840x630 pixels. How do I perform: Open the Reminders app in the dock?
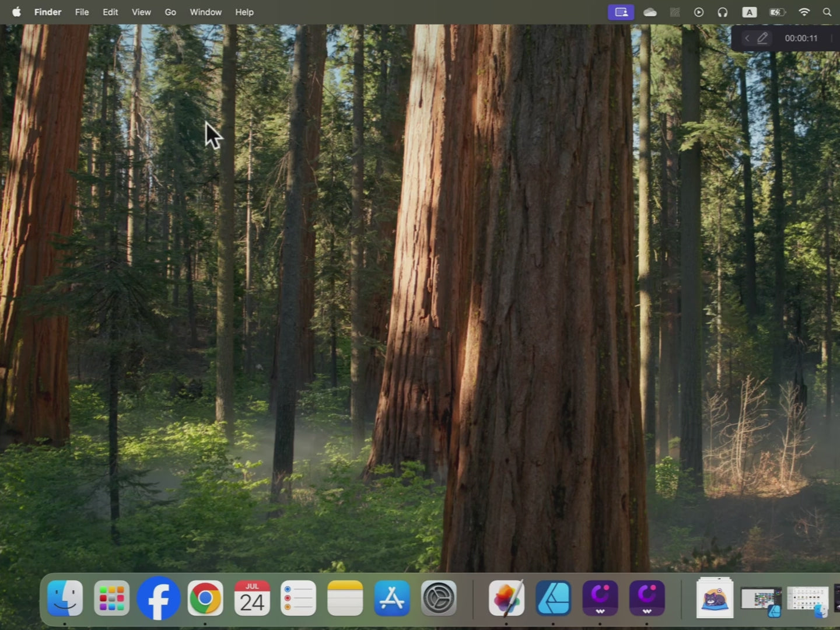pyautogui.click(x=298, y=598)
